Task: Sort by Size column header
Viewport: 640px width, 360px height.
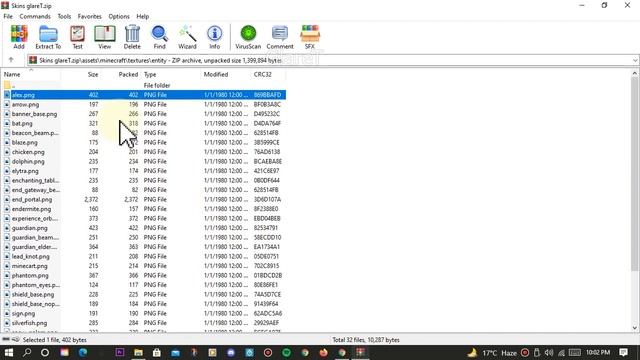Action: tap(81, 74)
